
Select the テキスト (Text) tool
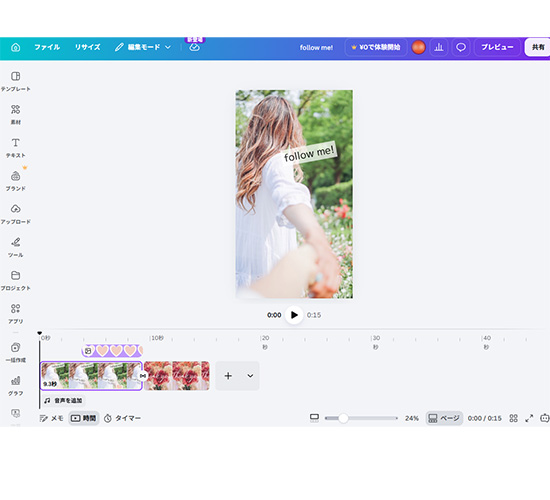pyautogui.click(x=15, y=148)
